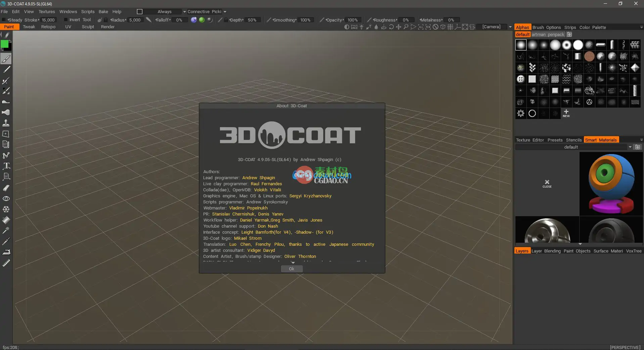Screen dimensions: 644x350
Task: Choose the Stamp clone tool
Action: (x=6, y=123)
